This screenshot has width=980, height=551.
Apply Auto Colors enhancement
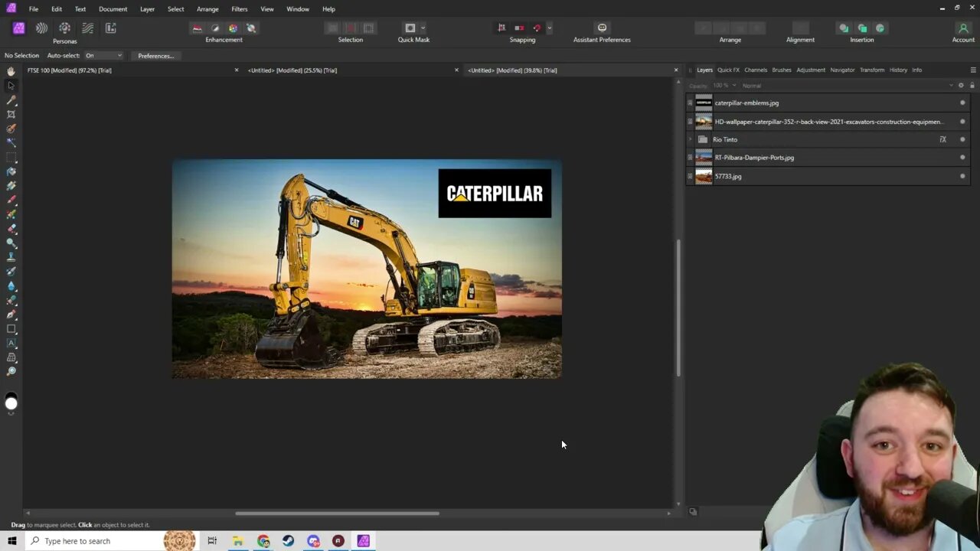[233, 28]
